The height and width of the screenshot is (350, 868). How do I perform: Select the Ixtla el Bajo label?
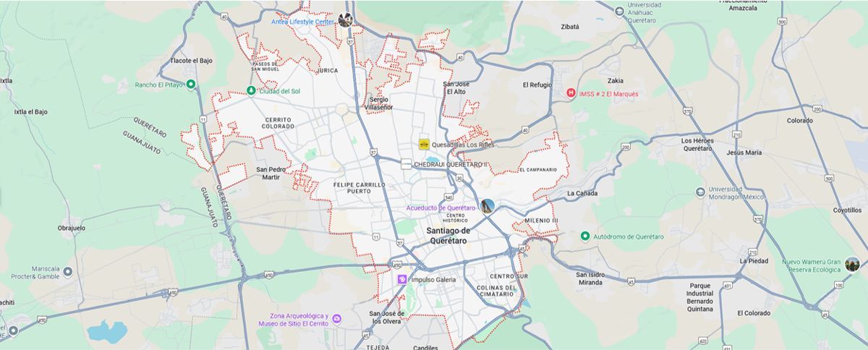(31, 112)
